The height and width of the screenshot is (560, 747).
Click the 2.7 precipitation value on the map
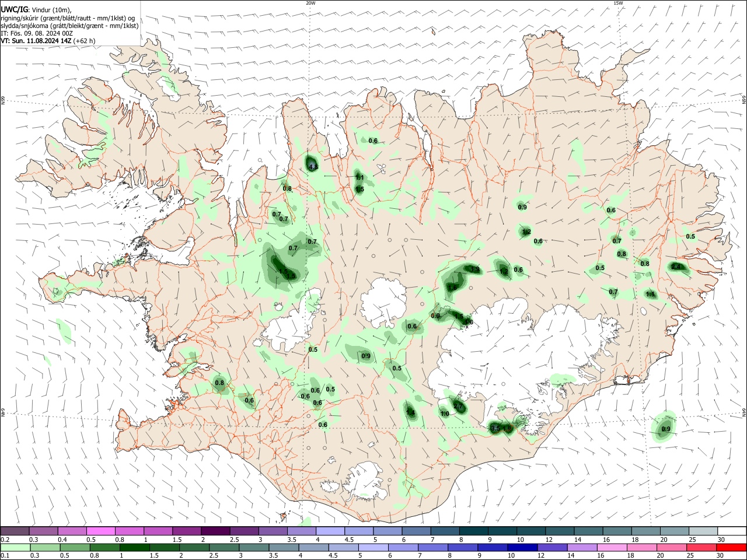click(458, 407)
